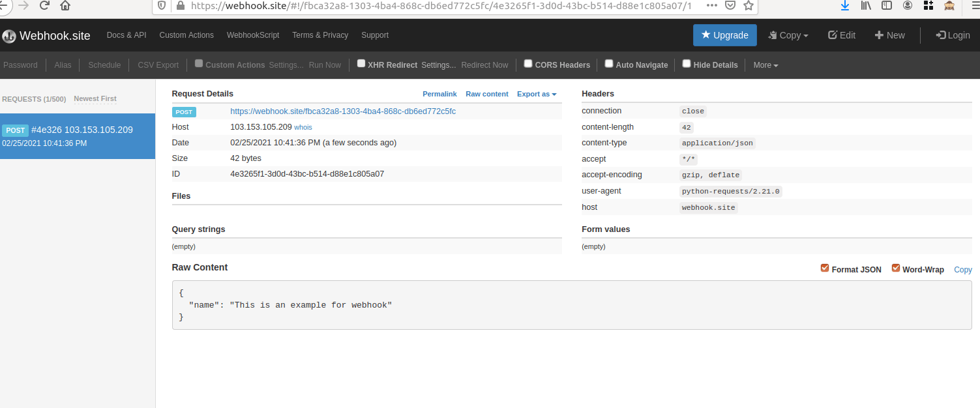Screen dimensions: 980x408
Task: Expand the Export as dropdown
Action: (x=537, y=94)
